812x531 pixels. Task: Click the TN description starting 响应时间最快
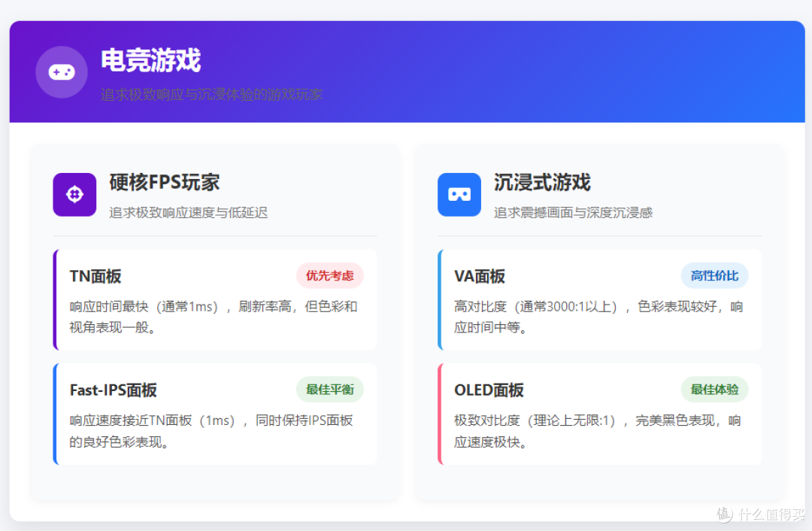[214, 317]
